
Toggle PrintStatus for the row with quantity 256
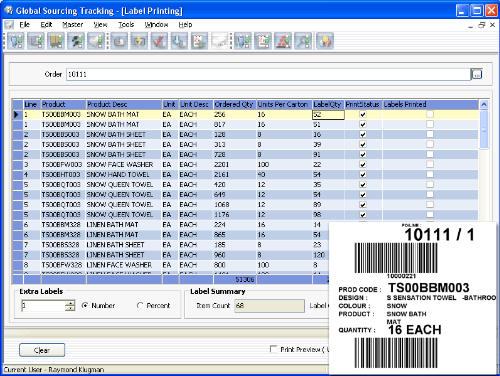[363, 114]
